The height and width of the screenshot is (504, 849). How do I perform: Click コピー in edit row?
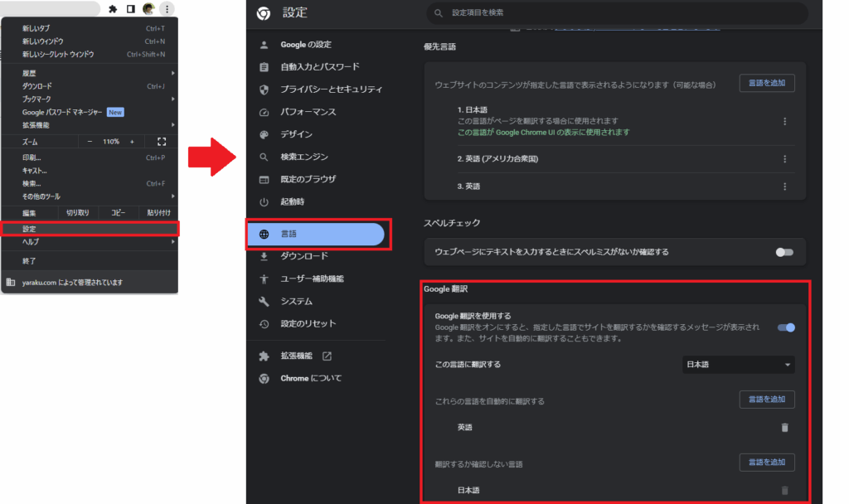point(118,213)
